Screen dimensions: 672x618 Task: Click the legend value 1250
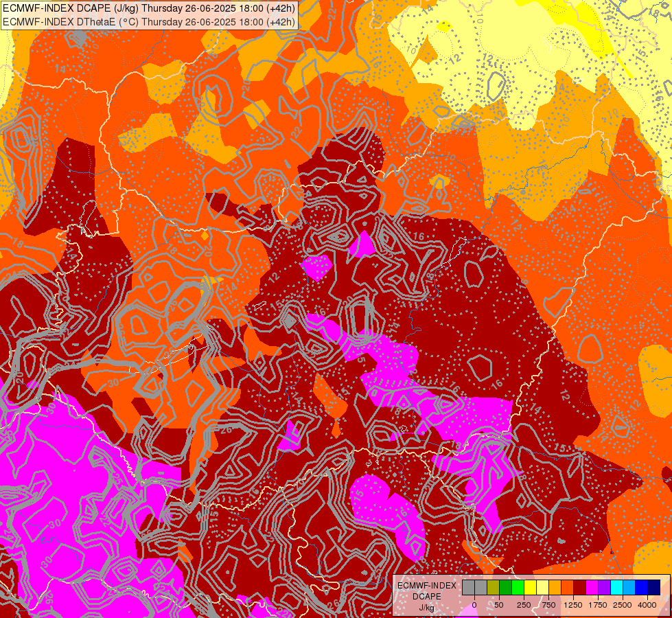573,605
